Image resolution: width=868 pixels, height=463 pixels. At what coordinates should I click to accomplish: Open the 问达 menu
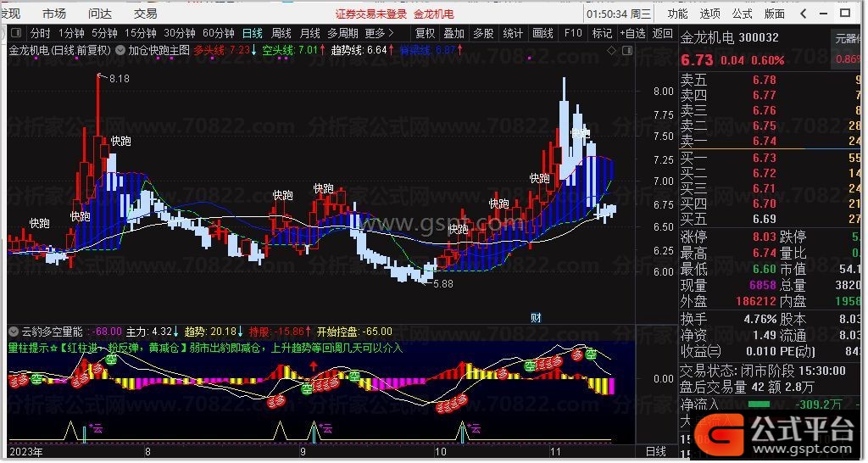pos(100,14)
